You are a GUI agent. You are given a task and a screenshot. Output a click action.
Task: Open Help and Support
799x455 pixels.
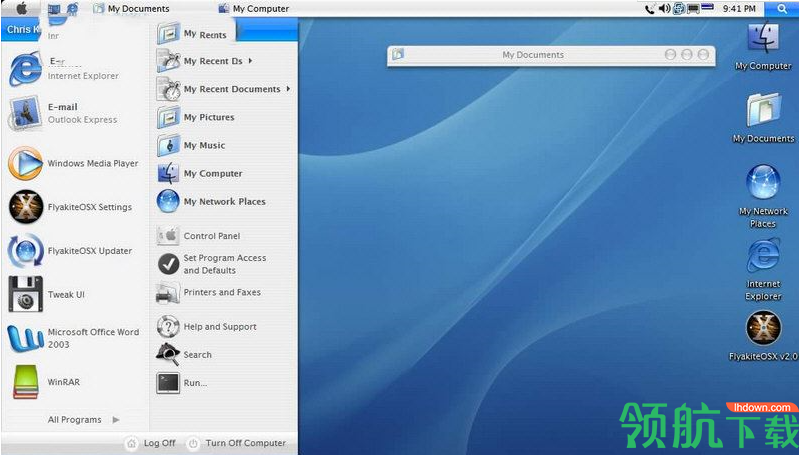point(206,327)
